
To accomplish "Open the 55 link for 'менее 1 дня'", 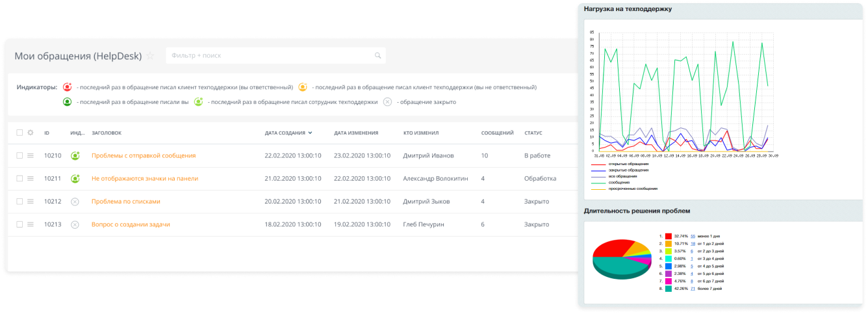I will pos(693,237).
